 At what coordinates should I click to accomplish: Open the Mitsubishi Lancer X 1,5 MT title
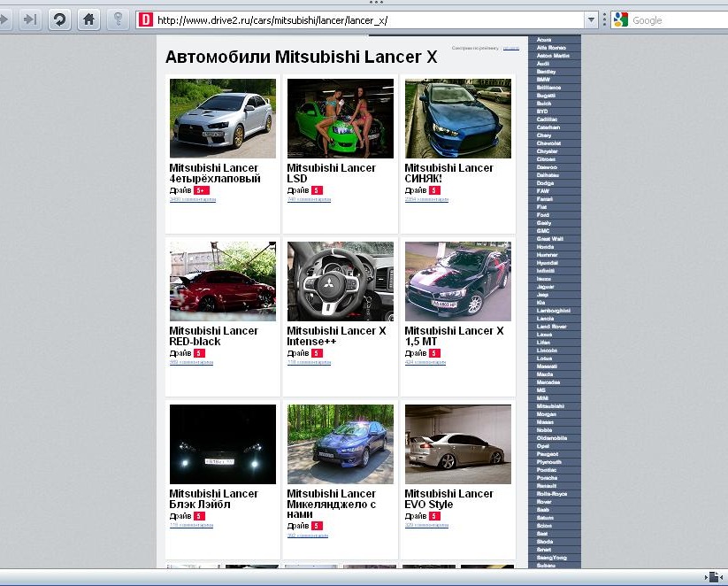coord(454,336)
